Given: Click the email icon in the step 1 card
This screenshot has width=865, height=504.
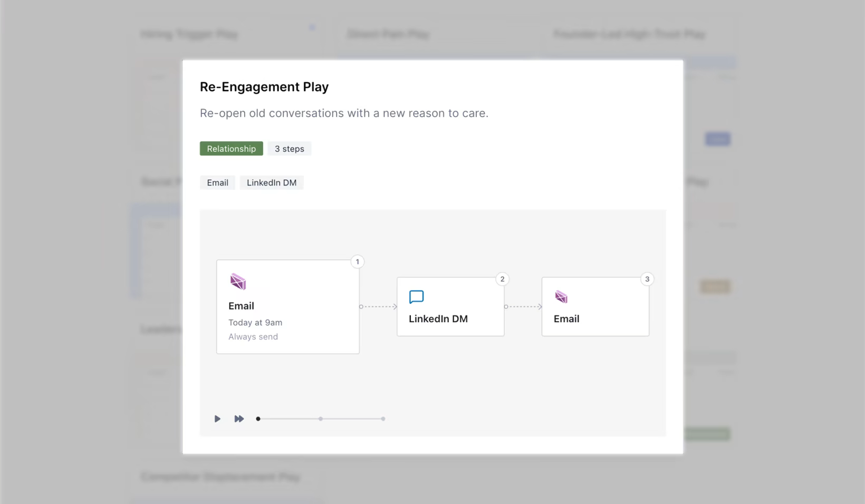Looking at the screenshot, I should point(238,282).
